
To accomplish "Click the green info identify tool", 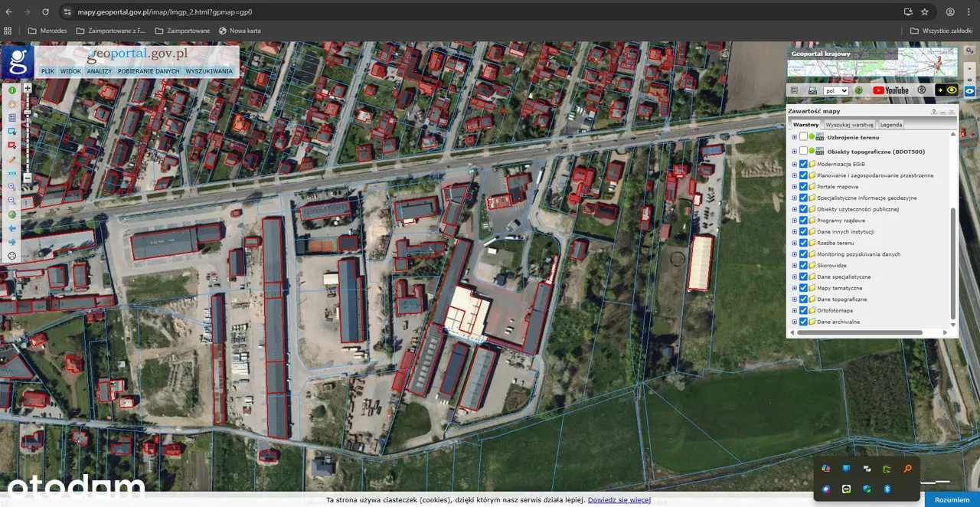I will (x=12, y=90).
